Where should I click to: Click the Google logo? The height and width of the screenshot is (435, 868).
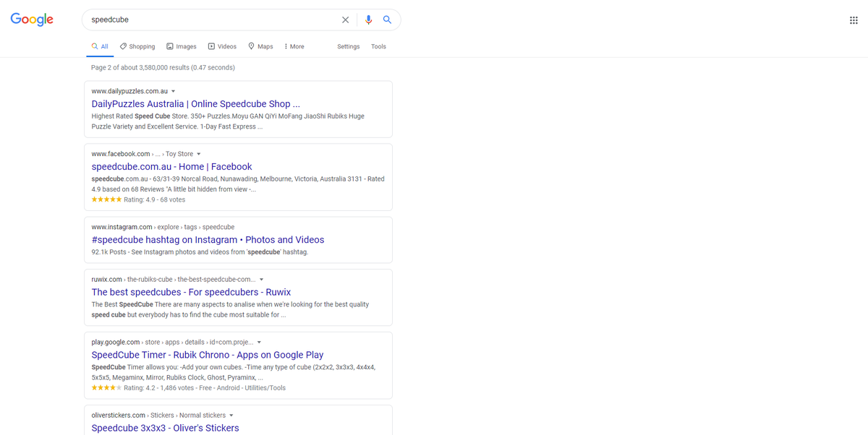point(32,20)
